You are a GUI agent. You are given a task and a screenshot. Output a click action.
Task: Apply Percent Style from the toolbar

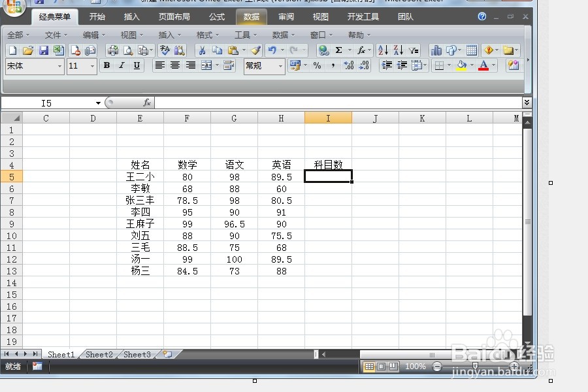[316, 65]
